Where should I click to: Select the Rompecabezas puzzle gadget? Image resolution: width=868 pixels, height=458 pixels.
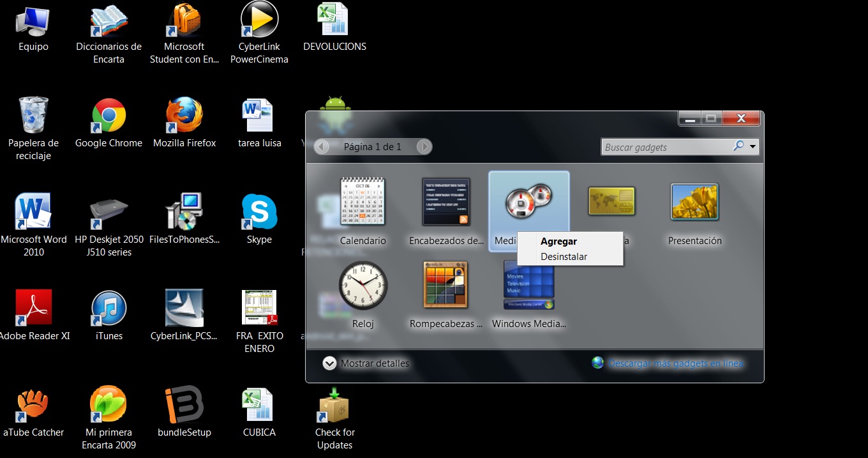tap(446, 294)
